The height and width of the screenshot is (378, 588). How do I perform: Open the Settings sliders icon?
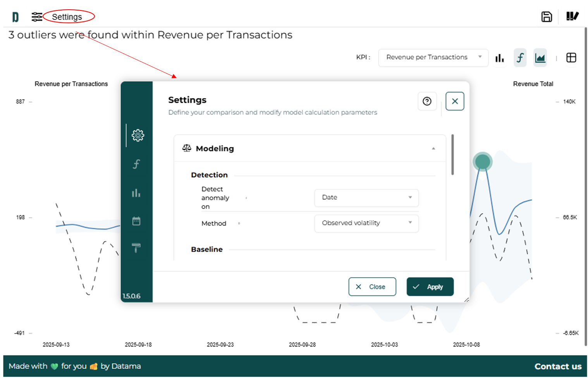point(37,17)
